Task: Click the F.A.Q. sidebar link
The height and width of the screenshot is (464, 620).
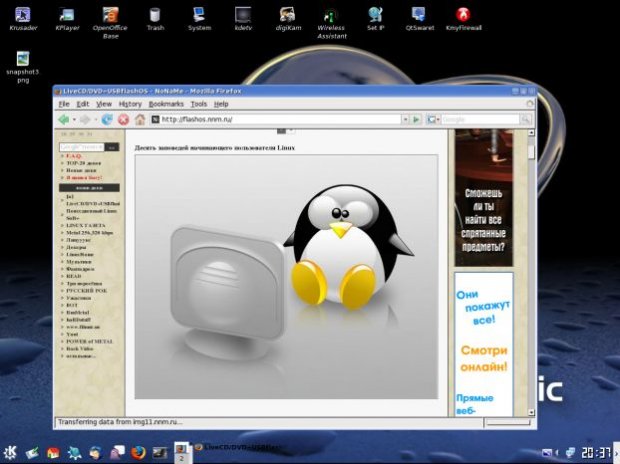Action: [74, 156]
